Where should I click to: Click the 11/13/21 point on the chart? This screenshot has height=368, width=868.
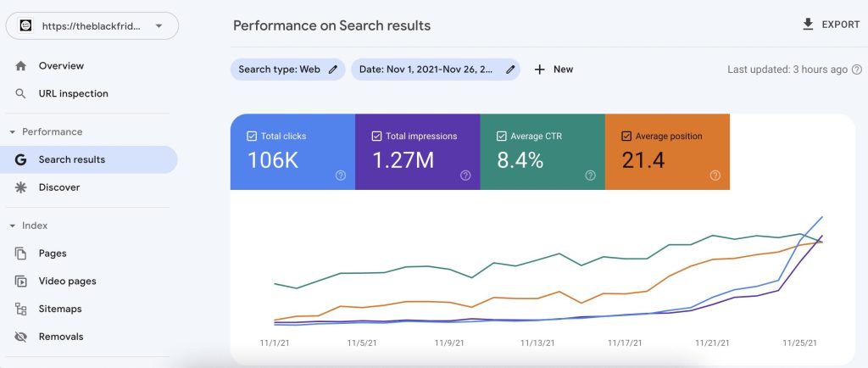[537, 320]
